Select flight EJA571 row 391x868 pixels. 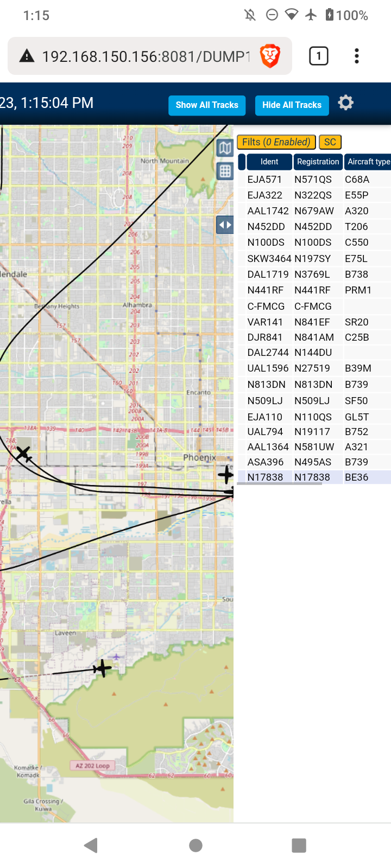click(x=314, y=179)
